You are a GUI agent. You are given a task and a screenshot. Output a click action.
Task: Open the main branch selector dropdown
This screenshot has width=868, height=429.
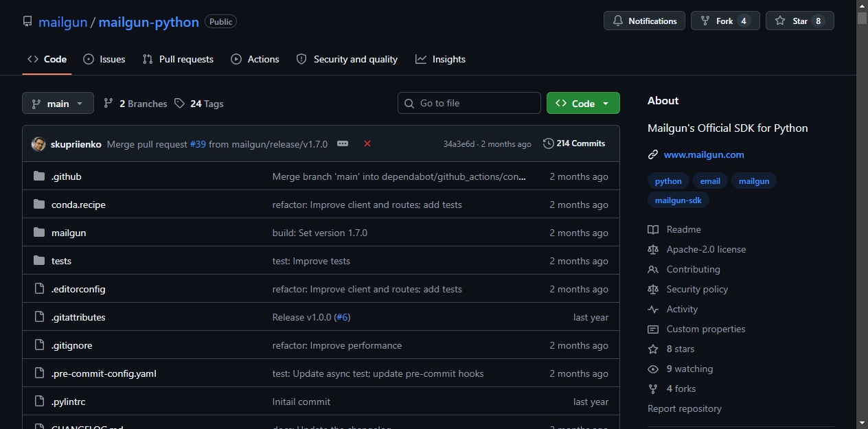click(58, 103)
